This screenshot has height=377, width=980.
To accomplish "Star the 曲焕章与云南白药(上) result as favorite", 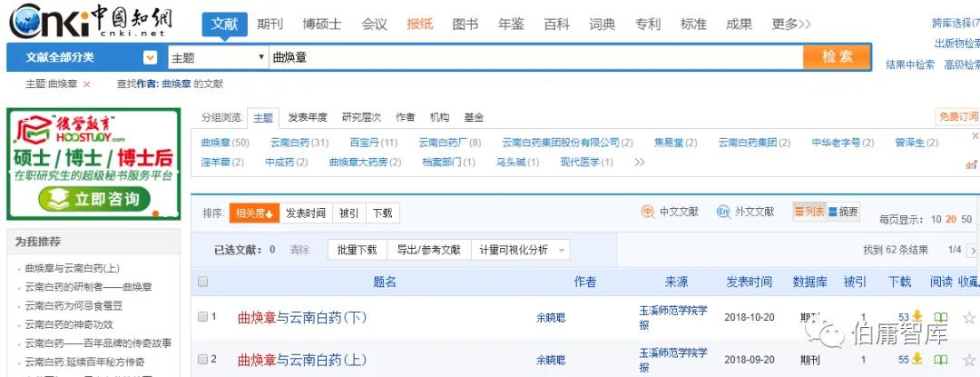I will pyautogui.click(x=969, y=360).
